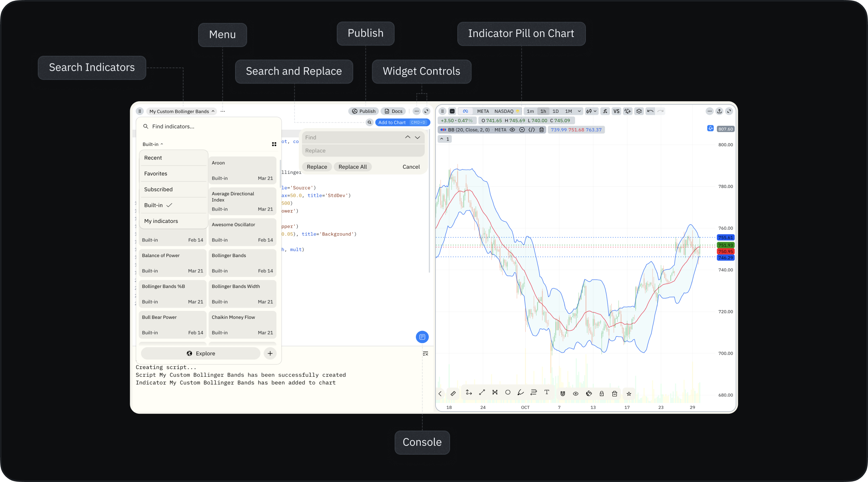Image resolution: width=868 pixels, height=482 pixels.
Task: Lock all chart drawings
Action: 602,394
